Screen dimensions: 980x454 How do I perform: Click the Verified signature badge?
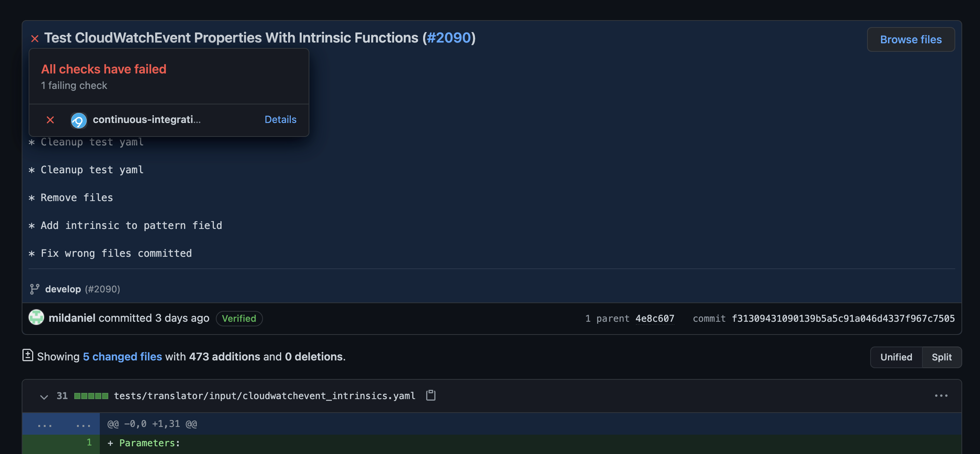[x=239, y=318]
